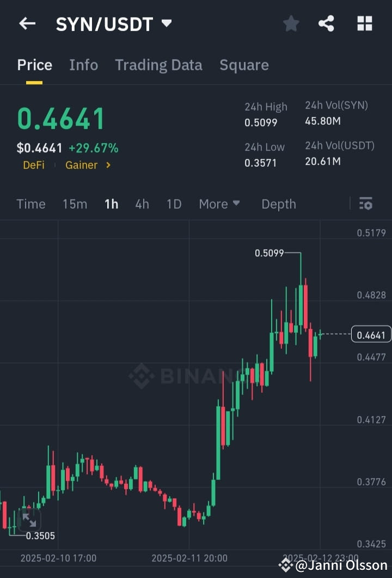Open the grid layout icon top right
Screen dimensions: 392x578
[x=364, y=23]
